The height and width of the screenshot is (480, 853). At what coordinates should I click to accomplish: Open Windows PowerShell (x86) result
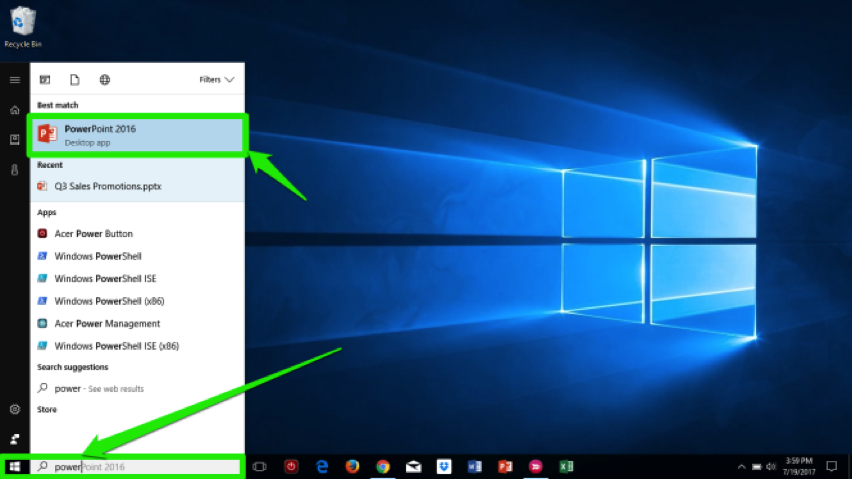(x=138, y=301)
